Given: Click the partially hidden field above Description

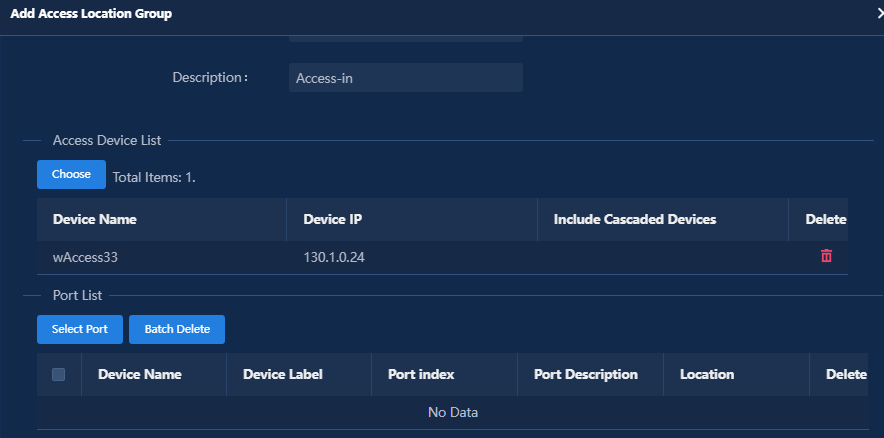Looking at the screenshot, I should [406, 38].
